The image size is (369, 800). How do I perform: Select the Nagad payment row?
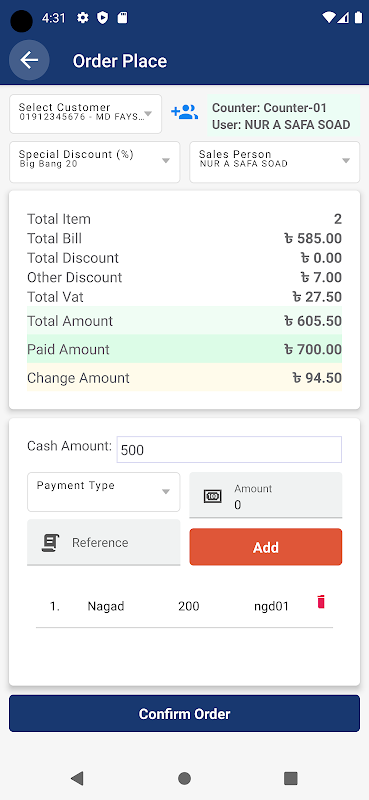pos(184,606)
